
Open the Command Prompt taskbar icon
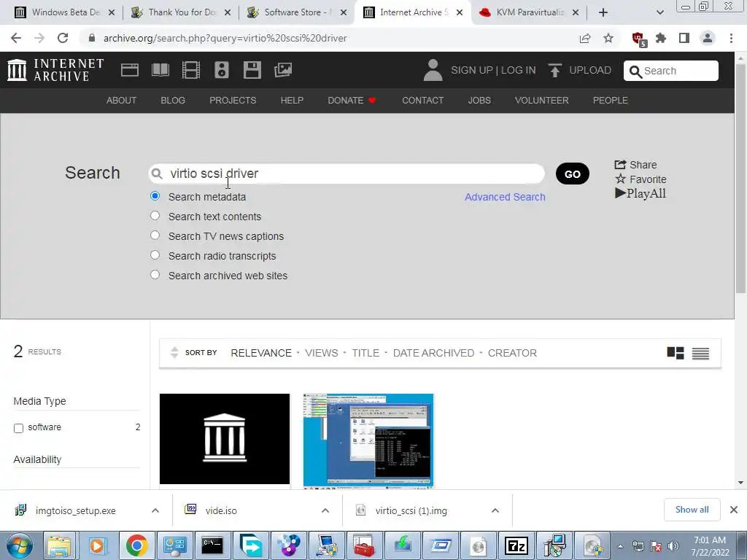(x=212, y=545)
